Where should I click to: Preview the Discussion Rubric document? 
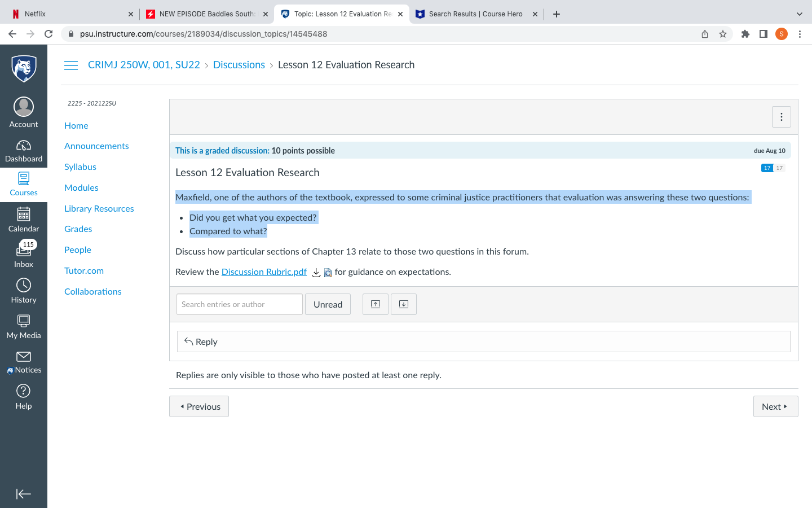click(x=328, y=273)
